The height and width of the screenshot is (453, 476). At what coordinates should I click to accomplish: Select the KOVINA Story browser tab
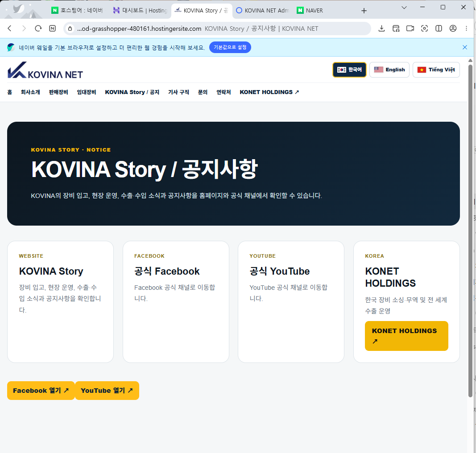coord(202,11)
